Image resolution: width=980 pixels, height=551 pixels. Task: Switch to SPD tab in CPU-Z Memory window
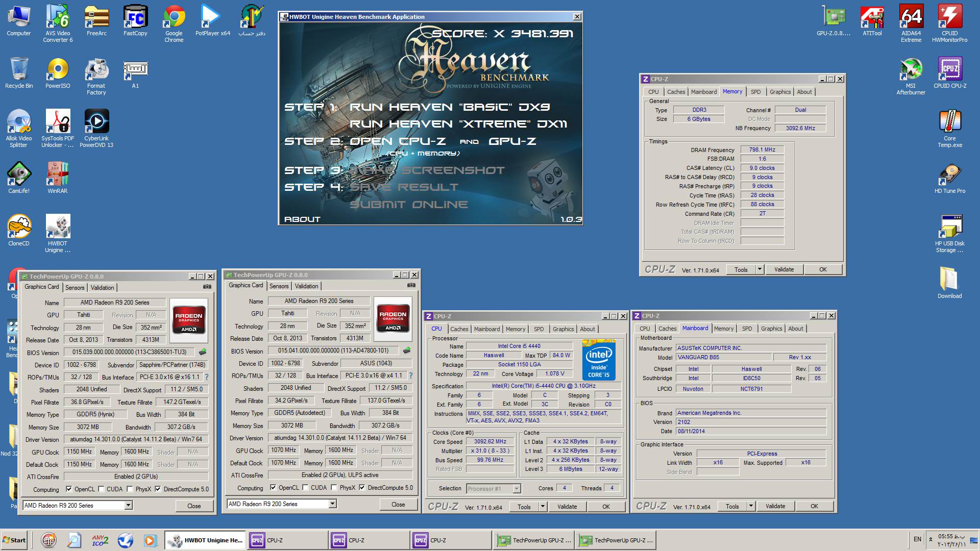[756, 92]
